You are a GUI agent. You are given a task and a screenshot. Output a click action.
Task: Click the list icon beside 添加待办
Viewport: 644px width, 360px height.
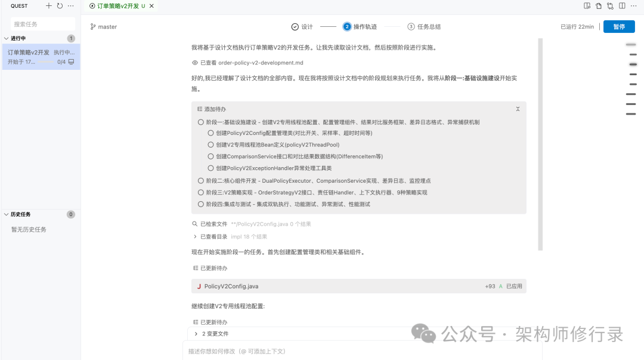200,109
